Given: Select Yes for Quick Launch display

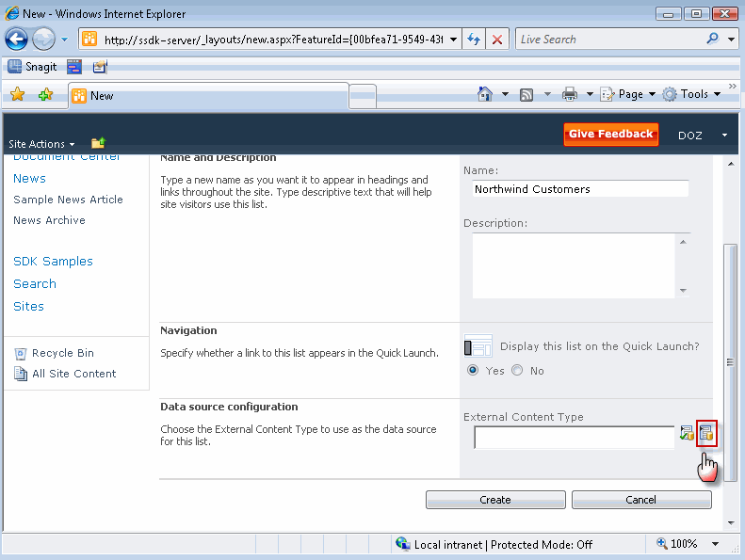Looking at the screenshot, I should click(x=473, y=370).
